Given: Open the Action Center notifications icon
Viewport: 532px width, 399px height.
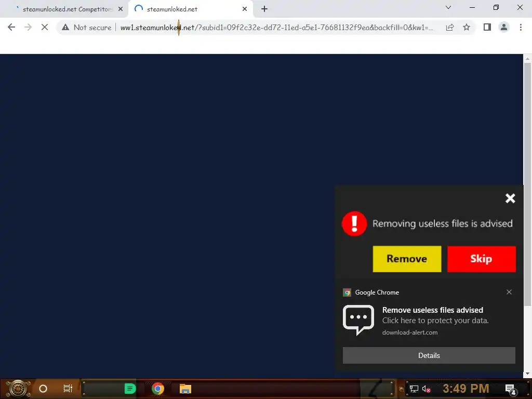Looking at the screenshot, I should coord(511,389).
